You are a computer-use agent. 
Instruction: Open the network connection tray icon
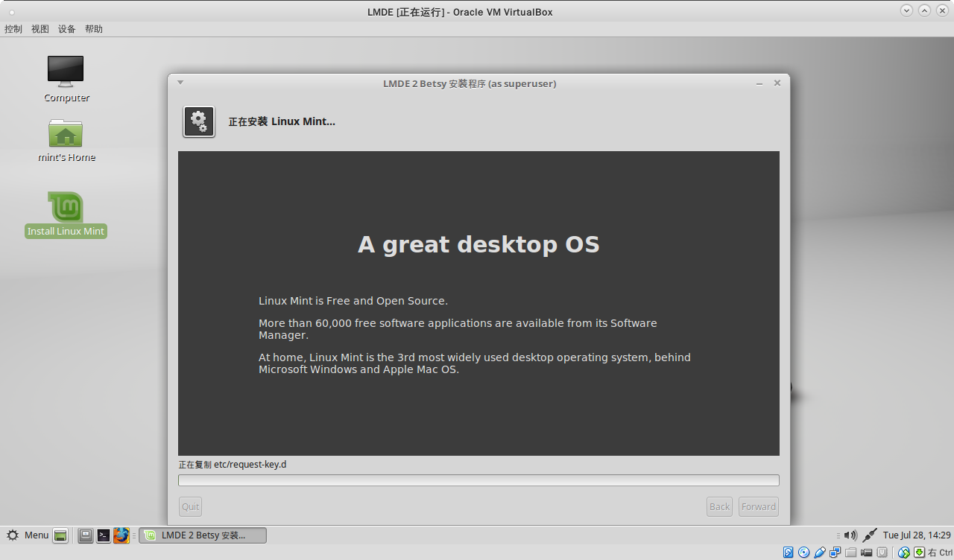(x=870, y=535)
